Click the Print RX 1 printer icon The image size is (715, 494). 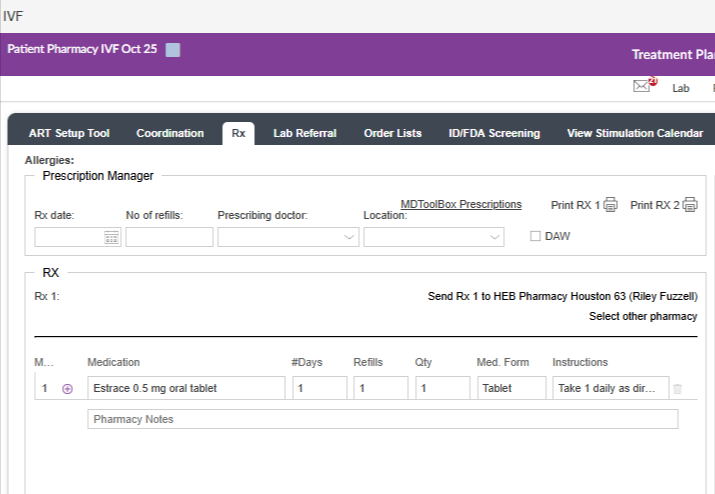point(610,205)
